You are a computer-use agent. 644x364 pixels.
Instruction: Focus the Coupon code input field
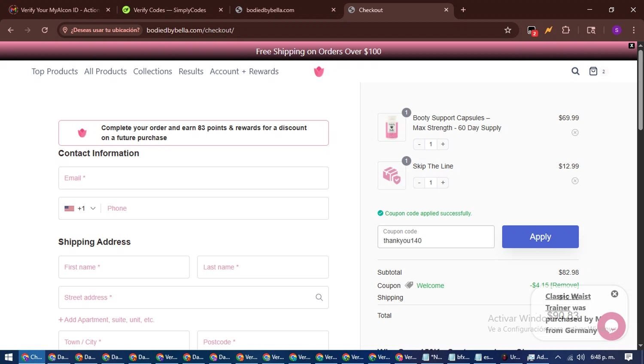pyautogui.click(x=436, y=237)
